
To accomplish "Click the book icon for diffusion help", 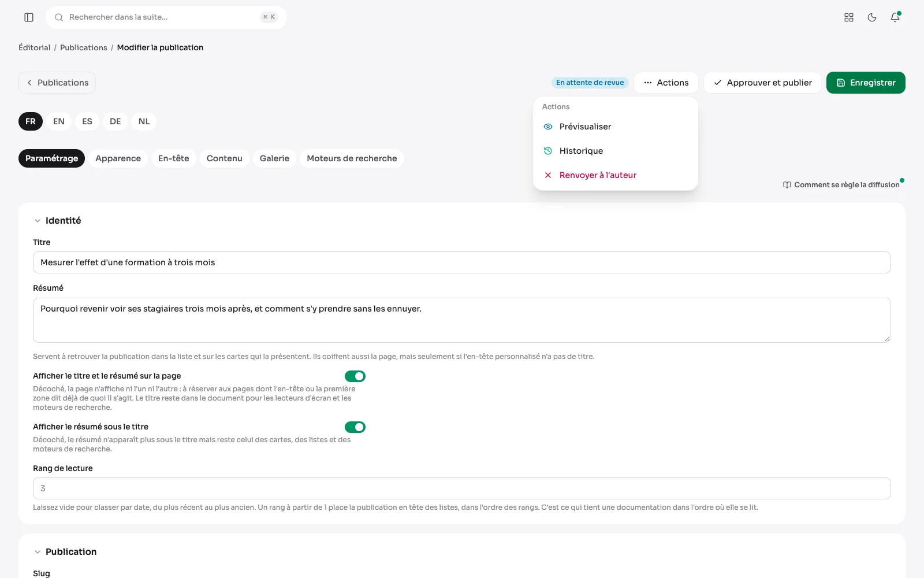I will coord(787,185).
